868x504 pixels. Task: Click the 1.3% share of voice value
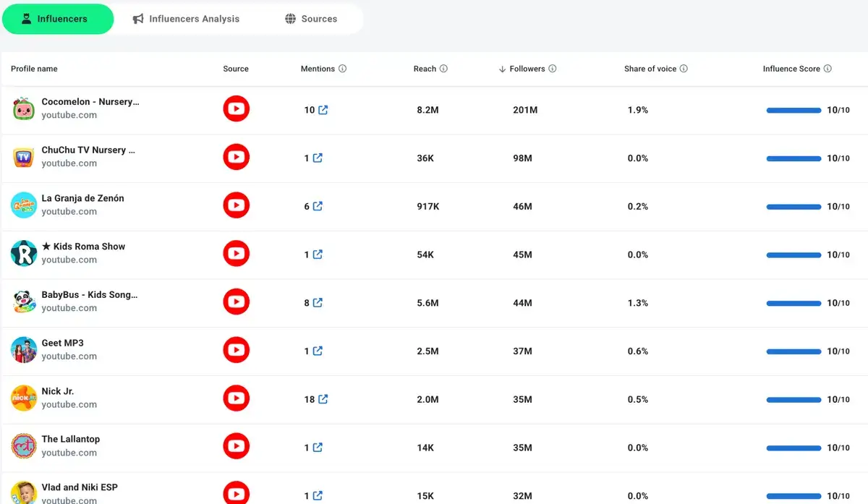638,303
